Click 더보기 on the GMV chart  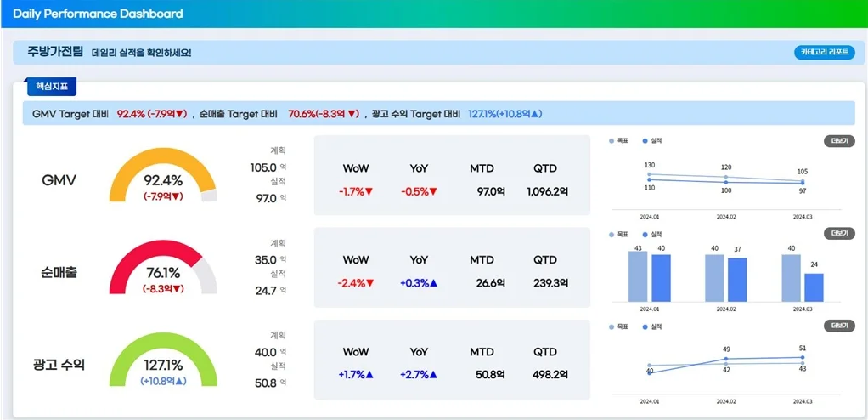coord(839,140)
